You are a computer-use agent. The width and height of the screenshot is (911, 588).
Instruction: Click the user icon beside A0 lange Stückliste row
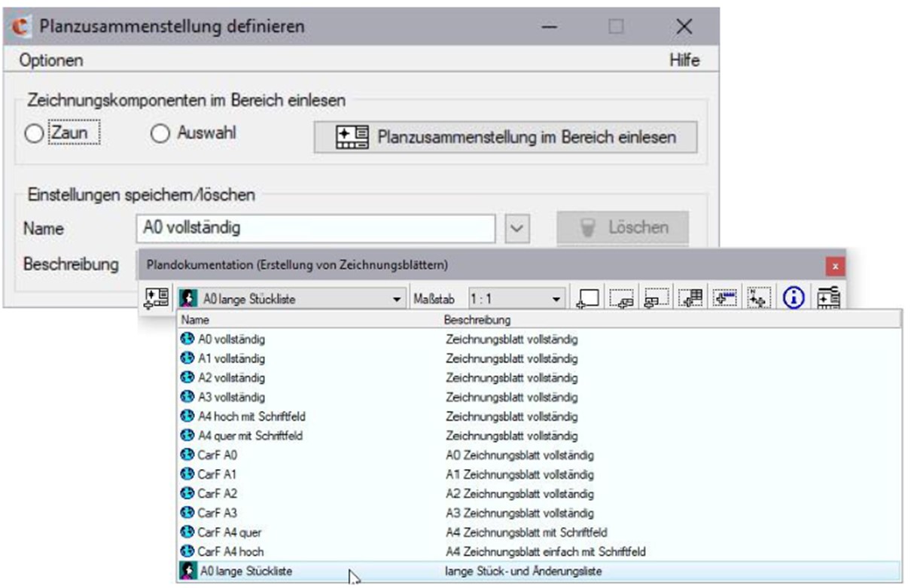[188, 571]
